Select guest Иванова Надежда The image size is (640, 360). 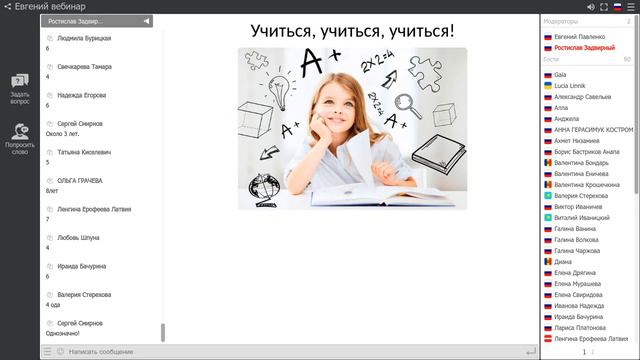coord(579,306)
